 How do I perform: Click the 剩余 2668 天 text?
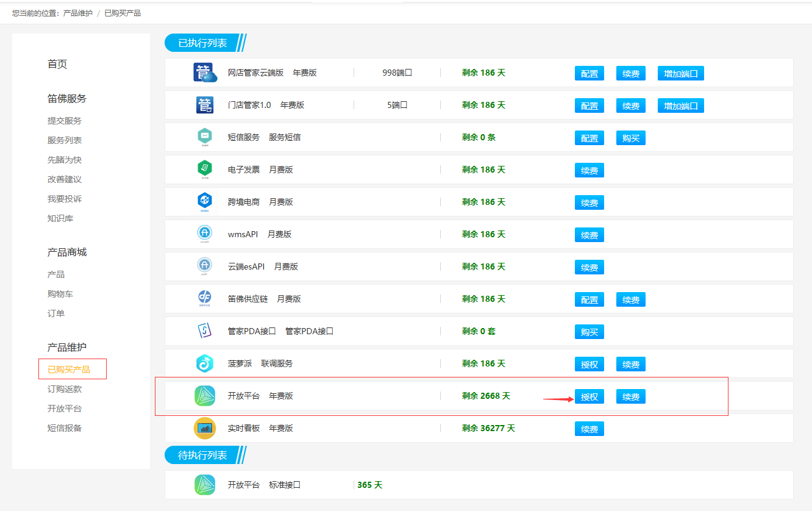point(486,396)
